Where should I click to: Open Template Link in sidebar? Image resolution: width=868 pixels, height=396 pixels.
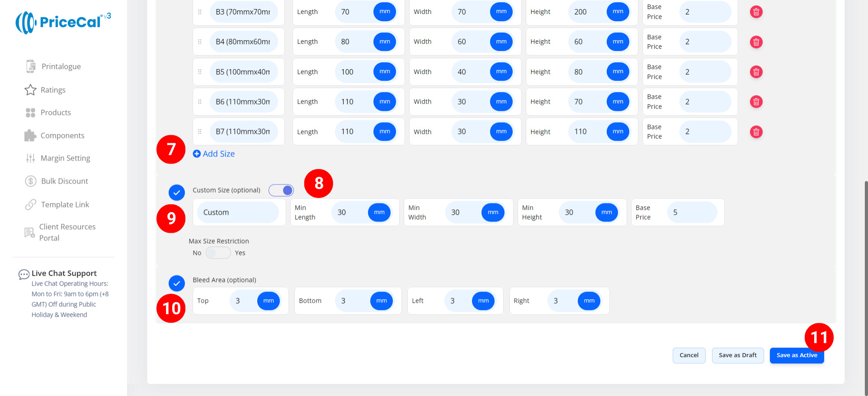click(65, 205)
